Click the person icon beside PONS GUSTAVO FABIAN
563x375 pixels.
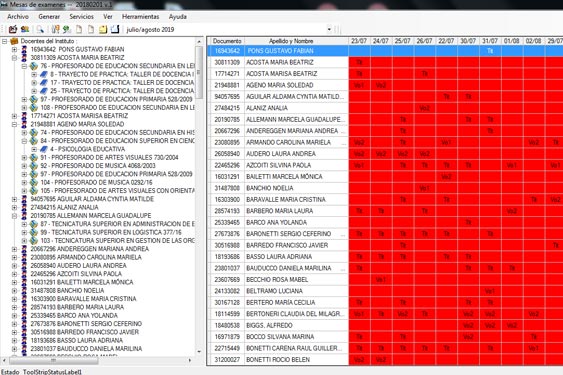pyautogui.click(x=24, y=49)
